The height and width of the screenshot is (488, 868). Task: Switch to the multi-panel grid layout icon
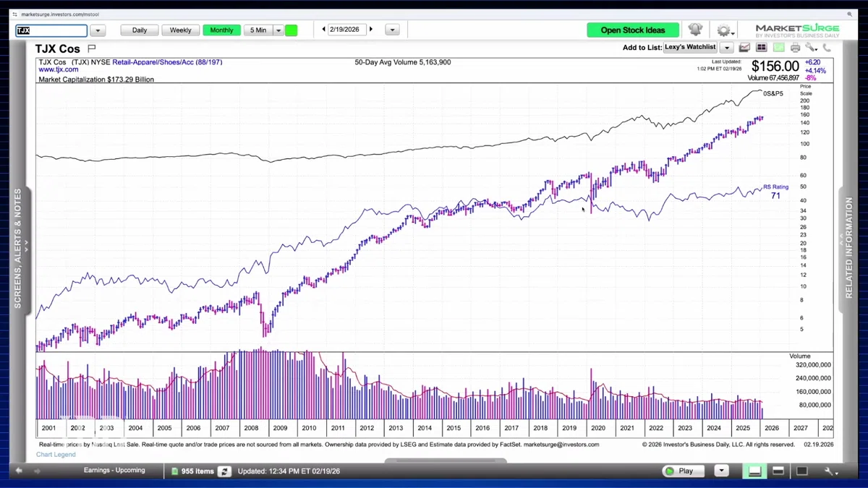click(761, 48)
